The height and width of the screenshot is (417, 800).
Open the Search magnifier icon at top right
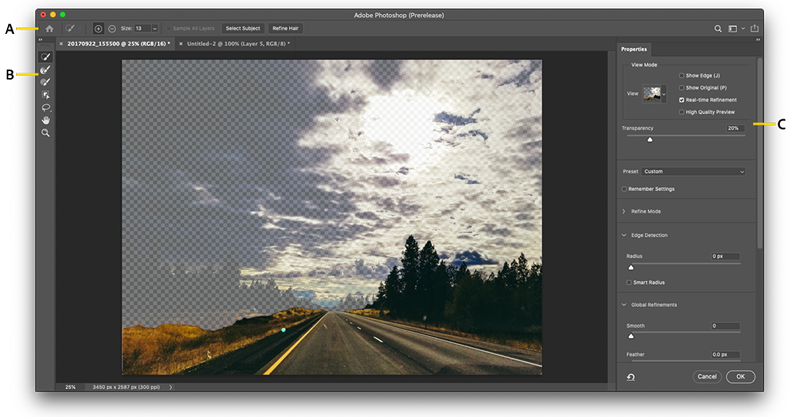pos(718,29)
